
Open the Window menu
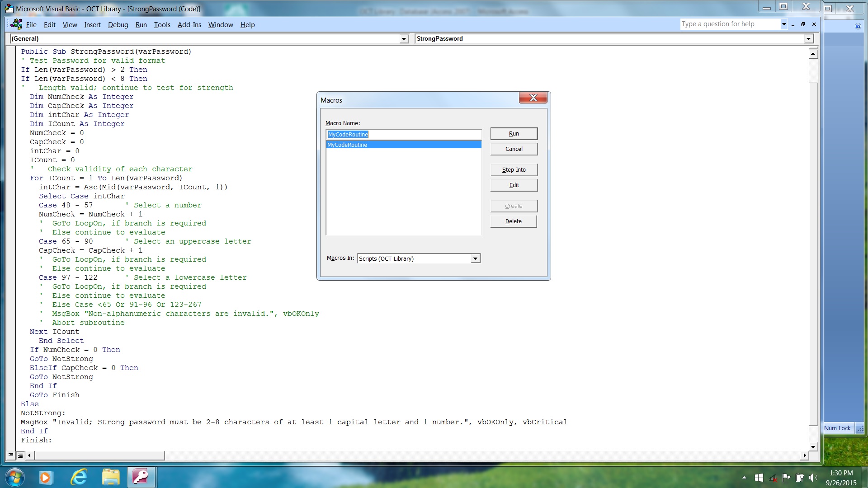click(x=221, y=25)
